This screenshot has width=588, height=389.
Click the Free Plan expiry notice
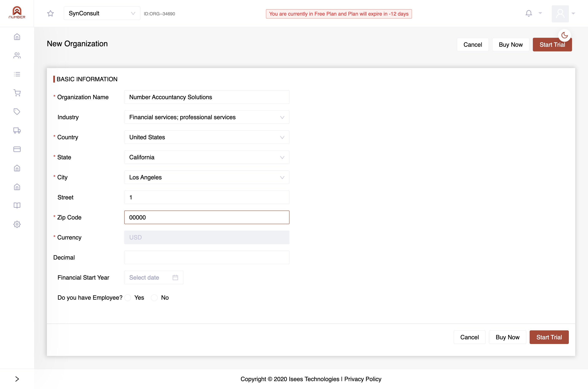[339, 14]
